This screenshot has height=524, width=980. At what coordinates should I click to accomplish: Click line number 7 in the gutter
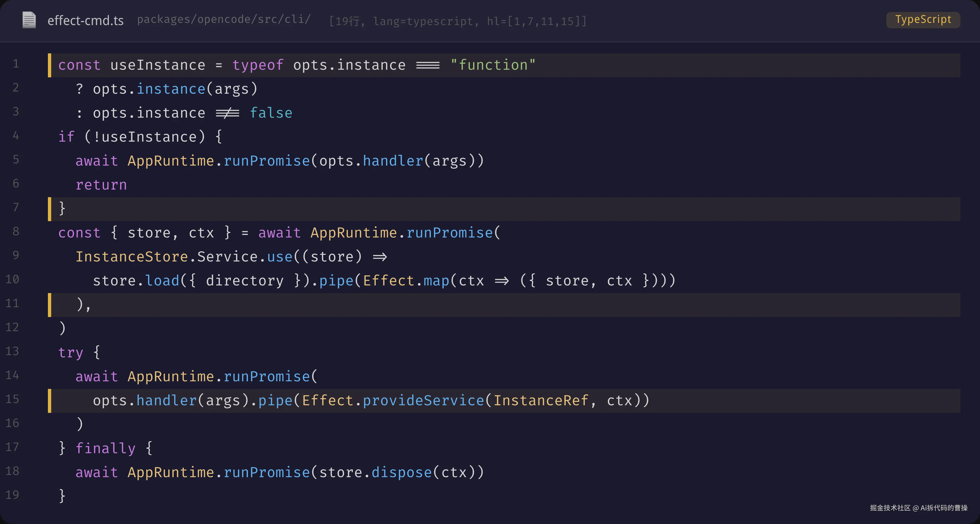[x=16, y=207]
